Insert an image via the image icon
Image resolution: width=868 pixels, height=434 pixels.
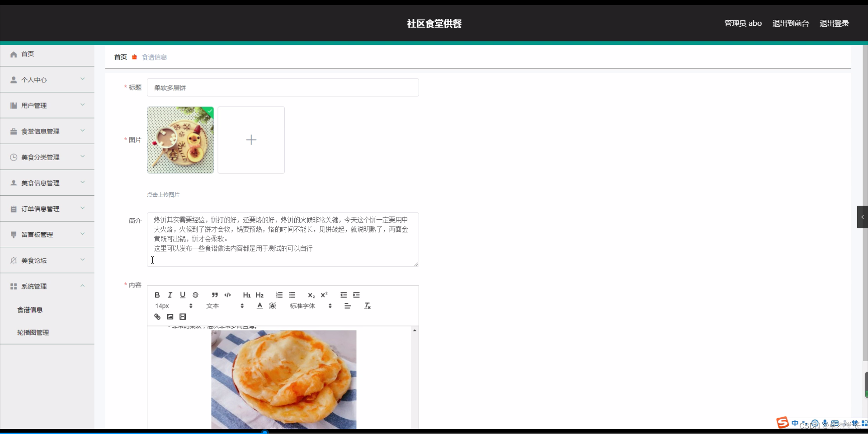coord(170,316)
